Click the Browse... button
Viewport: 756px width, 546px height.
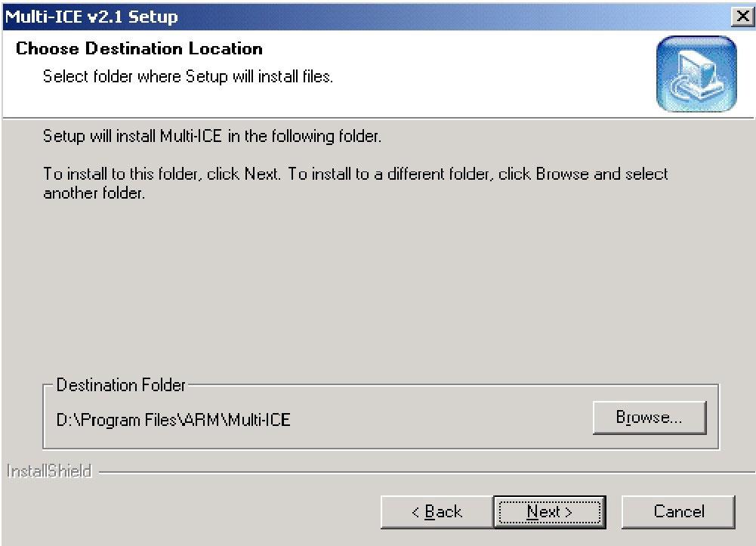(649, 418)
